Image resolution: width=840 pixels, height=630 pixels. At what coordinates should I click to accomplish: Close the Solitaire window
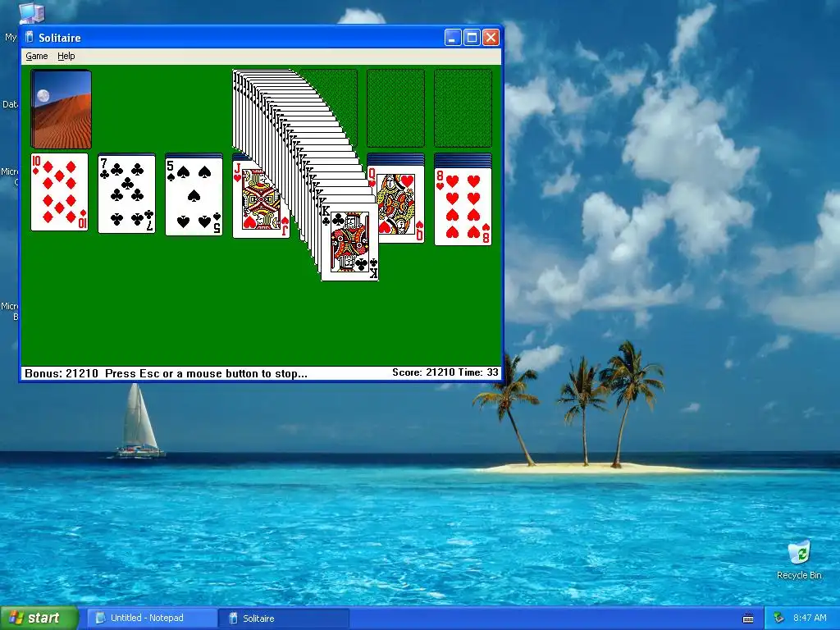[491, 38]
